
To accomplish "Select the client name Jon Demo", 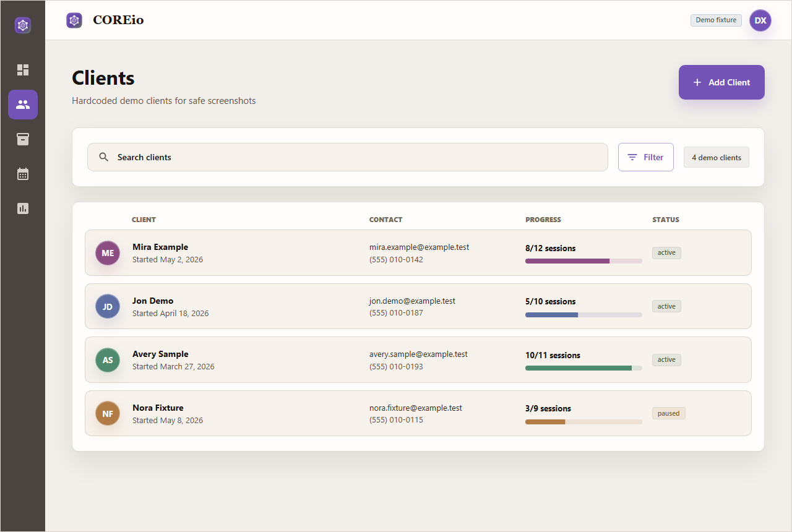I will [153, 301].
